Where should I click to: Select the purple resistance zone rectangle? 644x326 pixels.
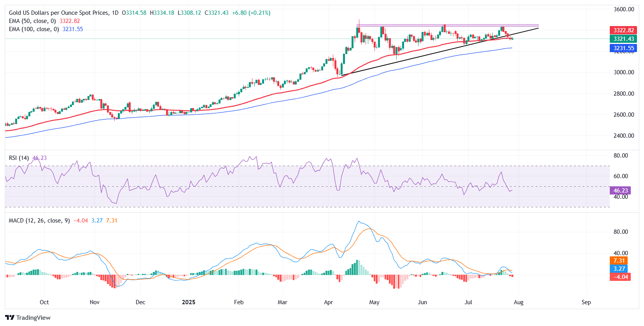[447, 26]
